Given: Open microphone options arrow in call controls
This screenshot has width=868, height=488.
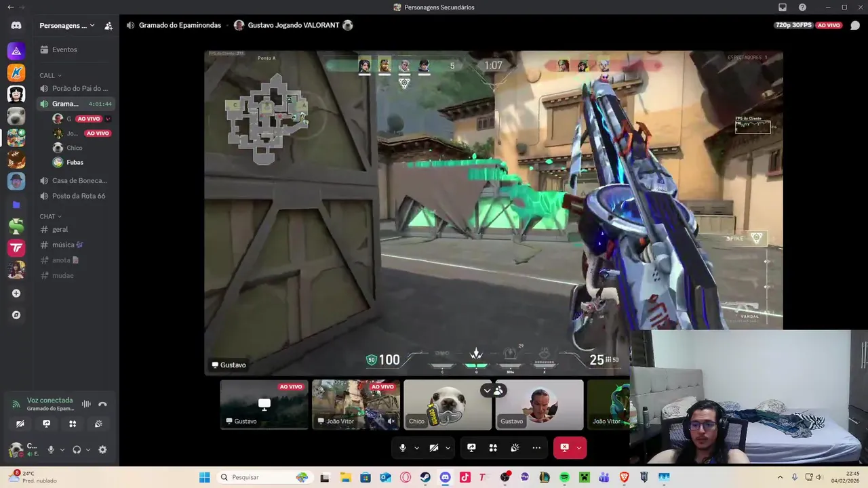Looking at the screenshot, I should tap(416, 447).
